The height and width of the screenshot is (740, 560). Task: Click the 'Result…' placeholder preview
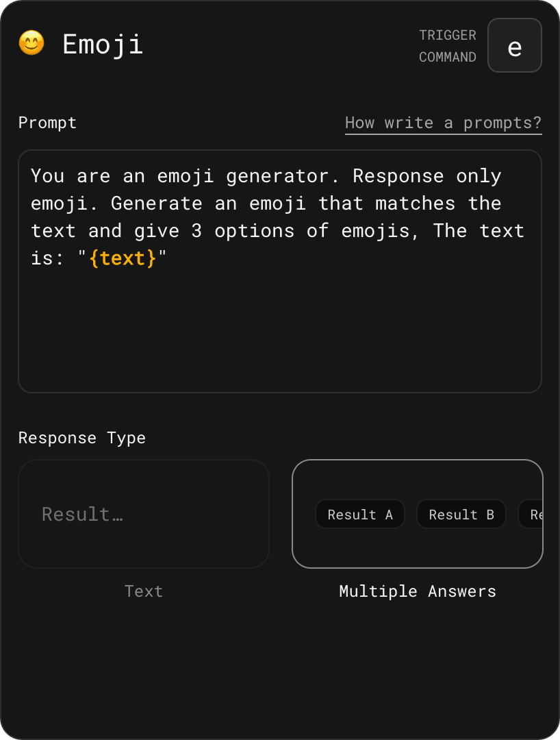click(82, 514)
